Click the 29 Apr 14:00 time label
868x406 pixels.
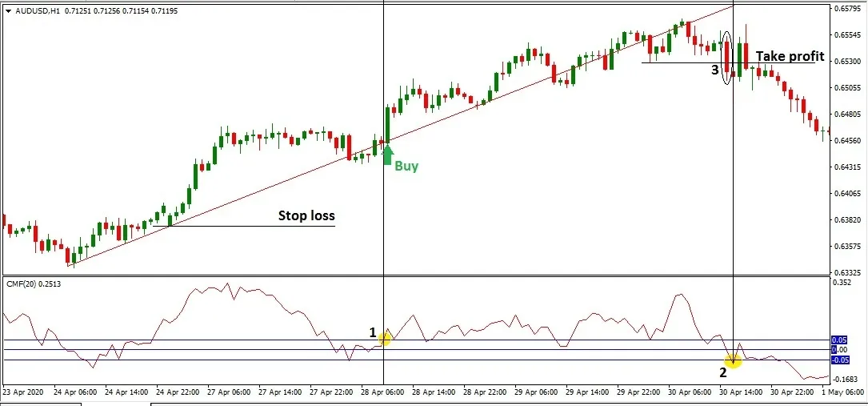[x=588, y=392]
